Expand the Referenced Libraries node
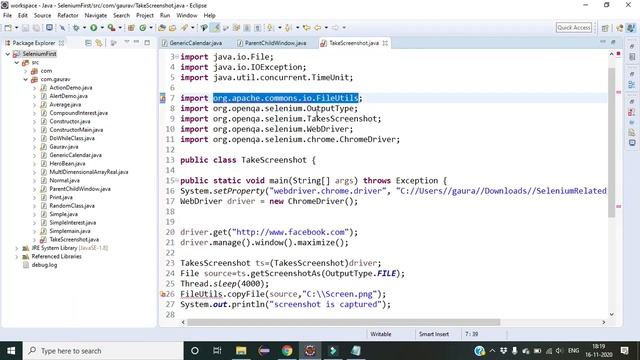640x360 pixels. click(x=17, y=257)
